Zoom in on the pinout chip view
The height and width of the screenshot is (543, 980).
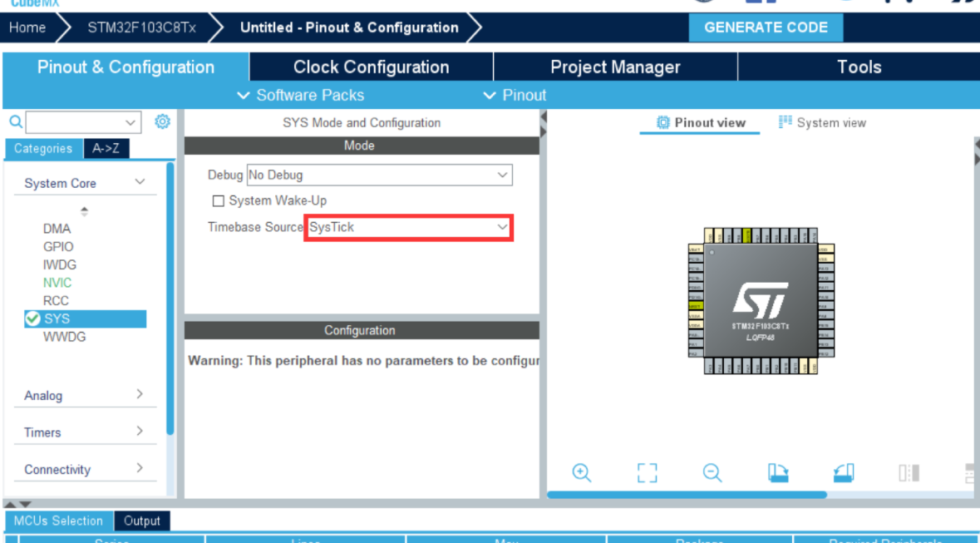pyautogui.click(x=581, y=472)
